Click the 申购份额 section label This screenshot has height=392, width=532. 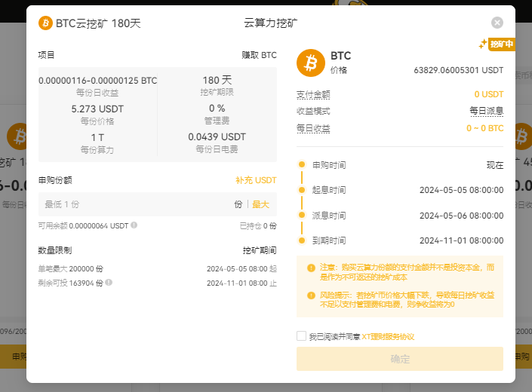tap(55, 180)
